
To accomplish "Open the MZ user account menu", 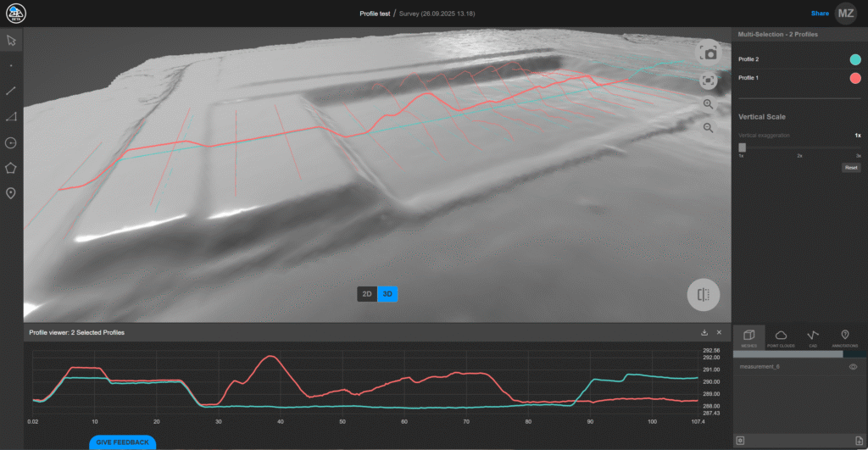I will click(846, 13).
